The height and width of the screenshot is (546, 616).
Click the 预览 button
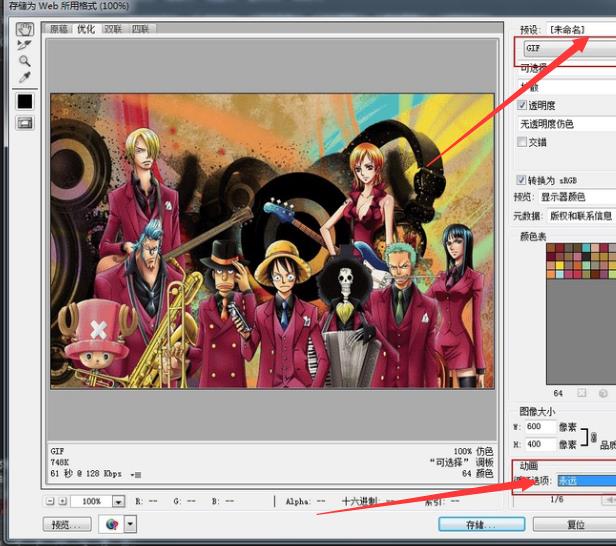[x=67, y=524]
